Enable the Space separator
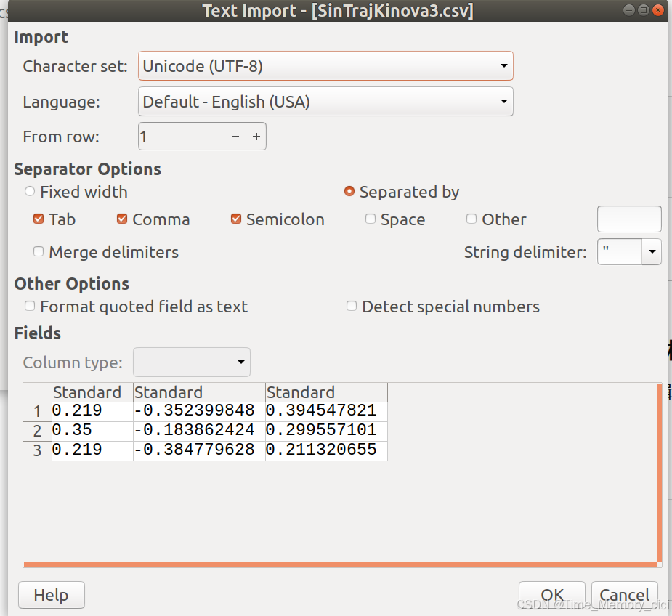The height and width of the screenshot is (616, 672). [x=371, y=219]
